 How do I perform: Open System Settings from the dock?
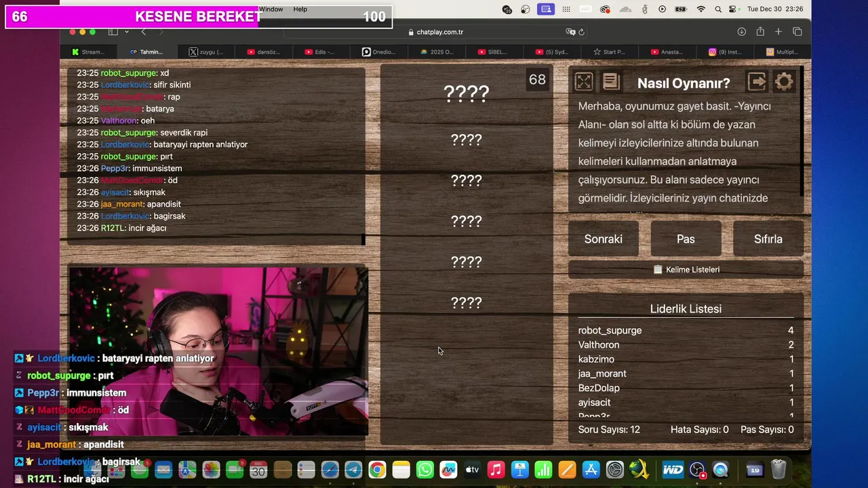coord(614,469)
